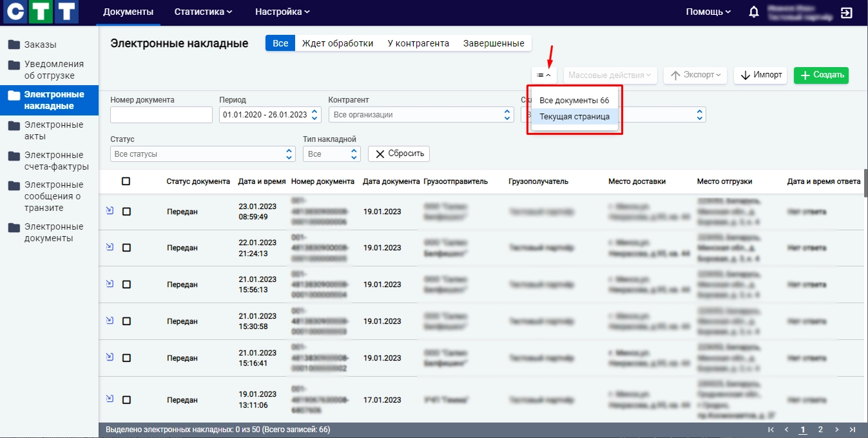Click document icon in 19.01.2023 13:11:06 row
This screenshot has width=868, height=438.
(x=110, y=399)
